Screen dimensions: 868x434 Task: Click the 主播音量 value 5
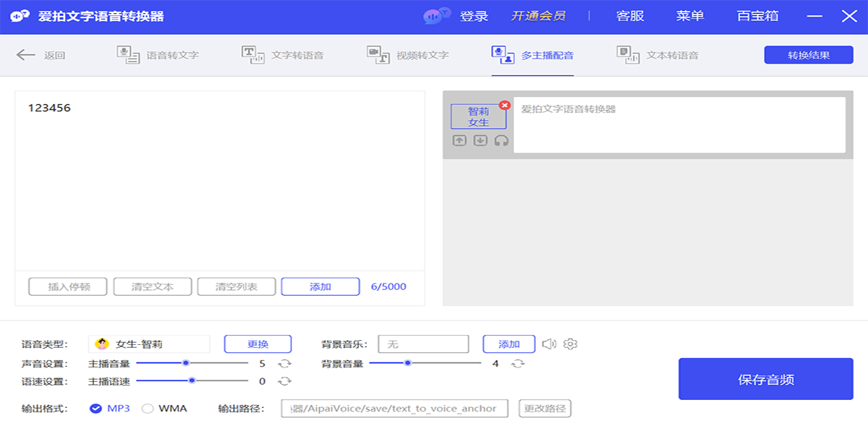coord(262,364)
